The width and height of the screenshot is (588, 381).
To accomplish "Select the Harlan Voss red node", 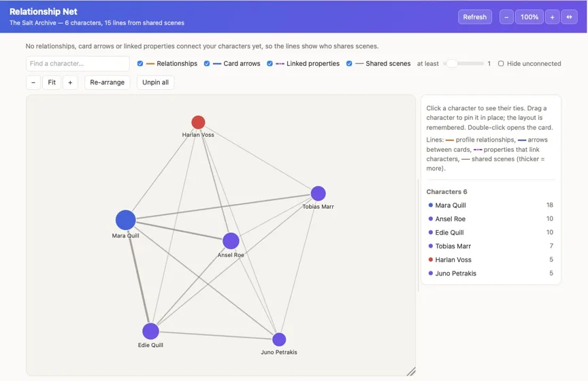I will point(198,122).
